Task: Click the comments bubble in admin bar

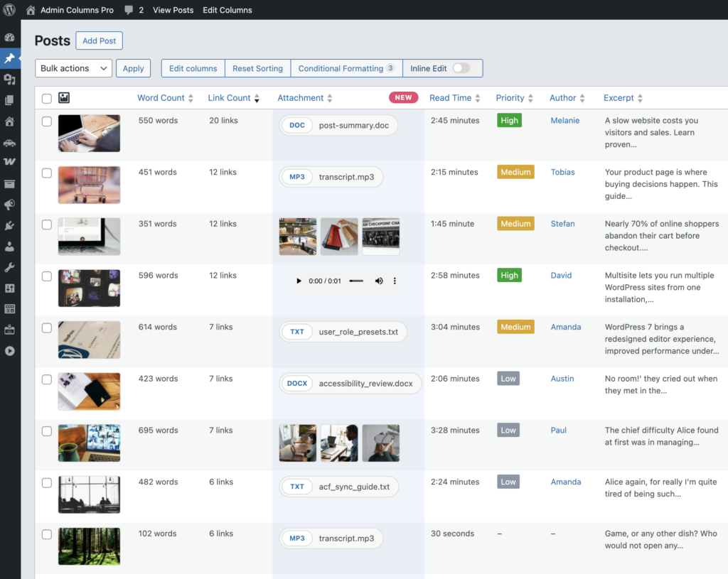Action: point(128,10)
